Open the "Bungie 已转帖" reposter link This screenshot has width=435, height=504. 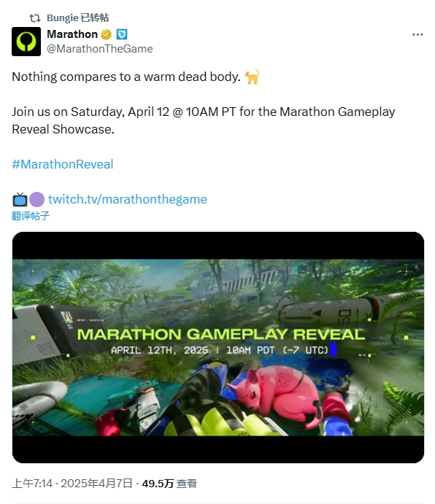tap(78, 18)
